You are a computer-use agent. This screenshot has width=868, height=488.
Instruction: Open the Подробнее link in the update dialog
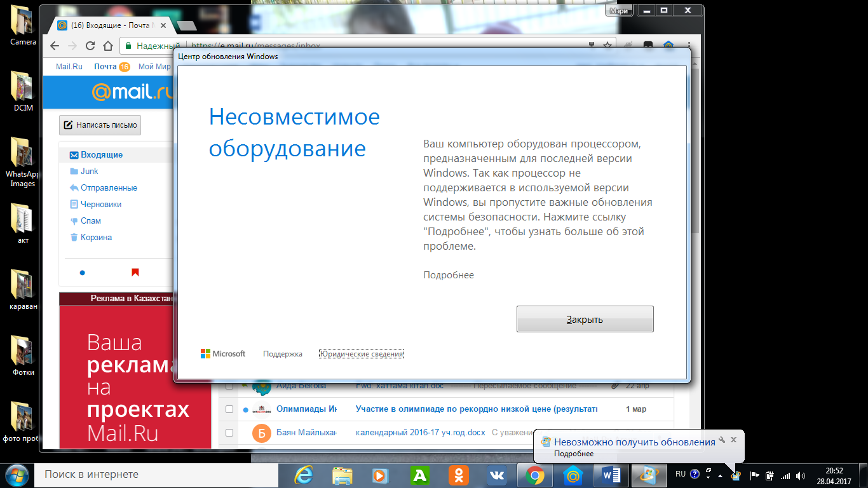click(x=449, y=275)
